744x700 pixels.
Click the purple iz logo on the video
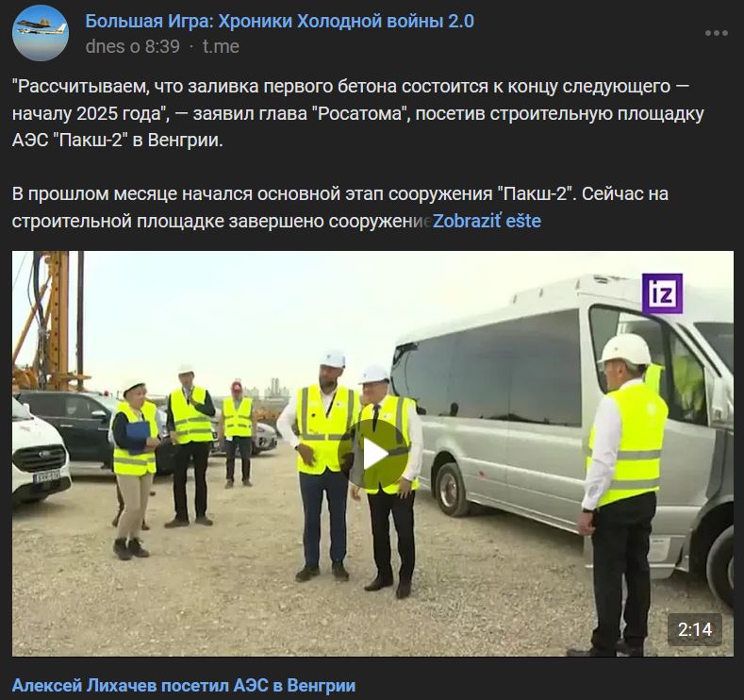pyautogui.click(x=662, y=293)
